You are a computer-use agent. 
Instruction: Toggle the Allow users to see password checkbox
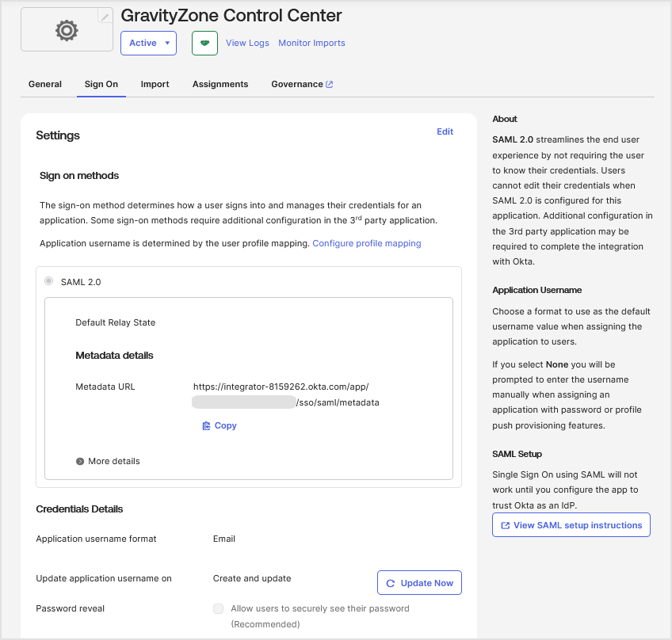click(218, 609)
